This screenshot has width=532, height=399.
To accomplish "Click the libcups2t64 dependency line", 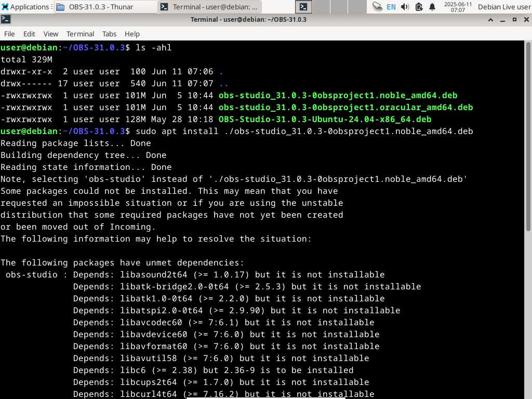I will 221,382.
